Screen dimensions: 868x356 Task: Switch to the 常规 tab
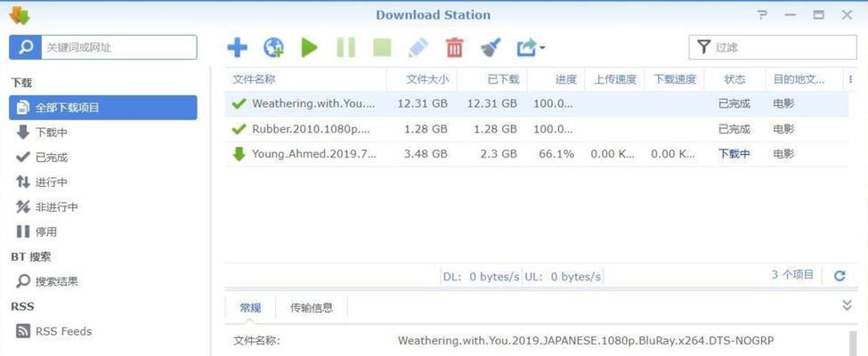250,309
